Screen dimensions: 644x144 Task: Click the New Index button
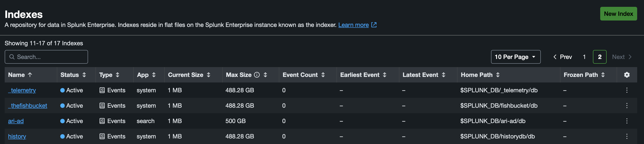[618, 14]
